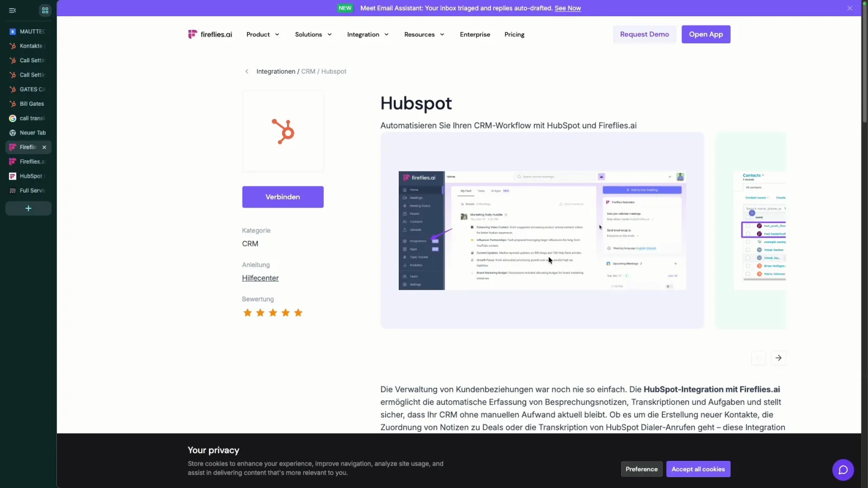Image resolution: width=868 pixels, height=488 pixels.
Task: Select the Hubspot breadcrumb text
Action: tap(334, 72)
